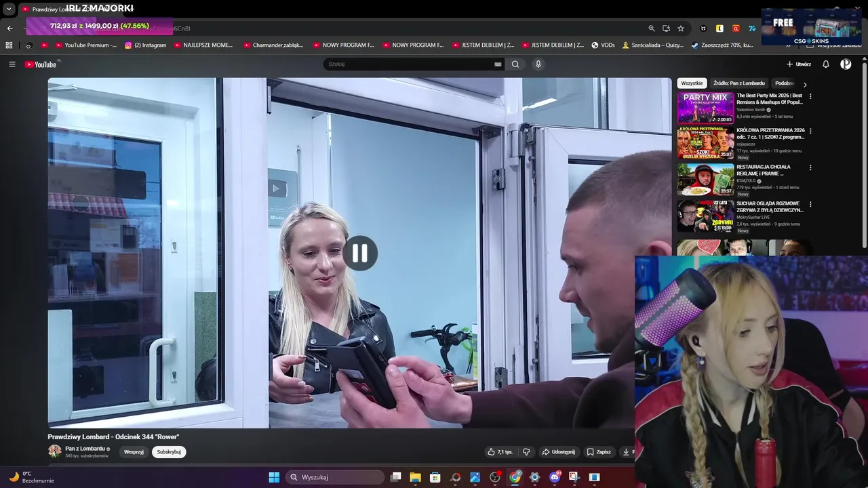Viewport: 868px width, 488px height.
Task: Click the search magnifier button
Action: [x=515, y=64]
